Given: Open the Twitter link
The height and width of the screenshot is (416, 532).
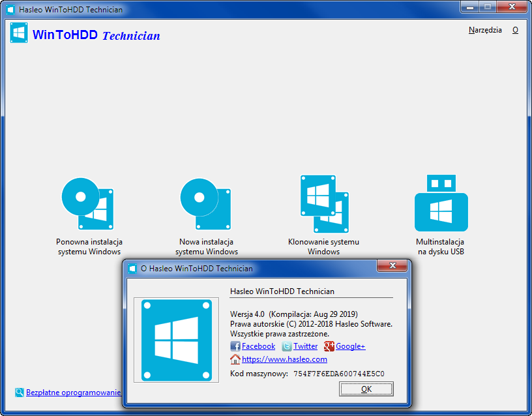Looking at the screenshot, I should click(305, 346).
